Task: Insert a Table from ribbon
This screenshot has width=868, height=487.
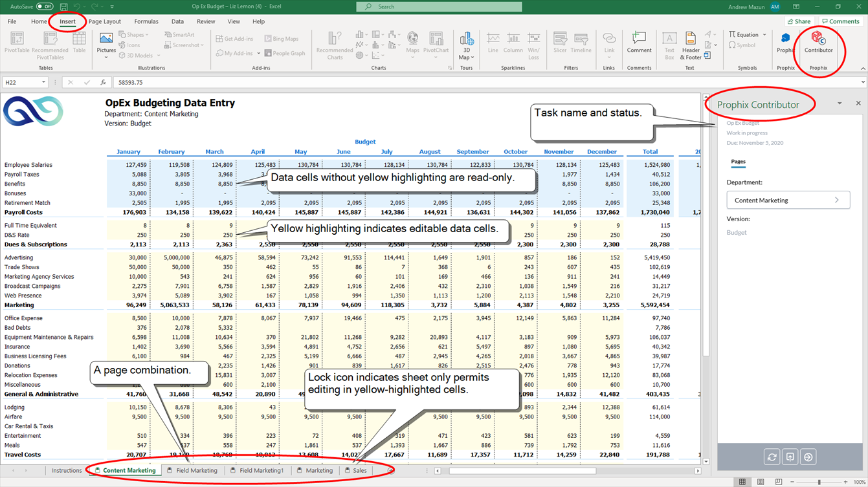Action: (79, 42)
